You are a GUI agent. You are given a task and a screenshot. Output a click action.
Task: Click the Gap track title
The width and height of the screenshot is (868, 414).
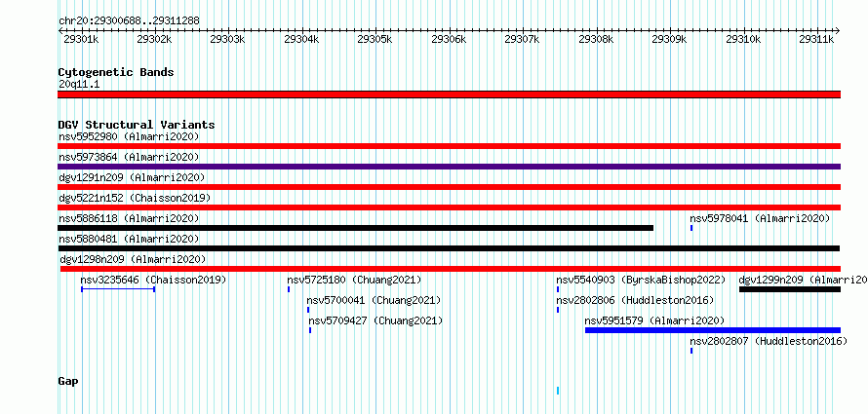[68, 382]
